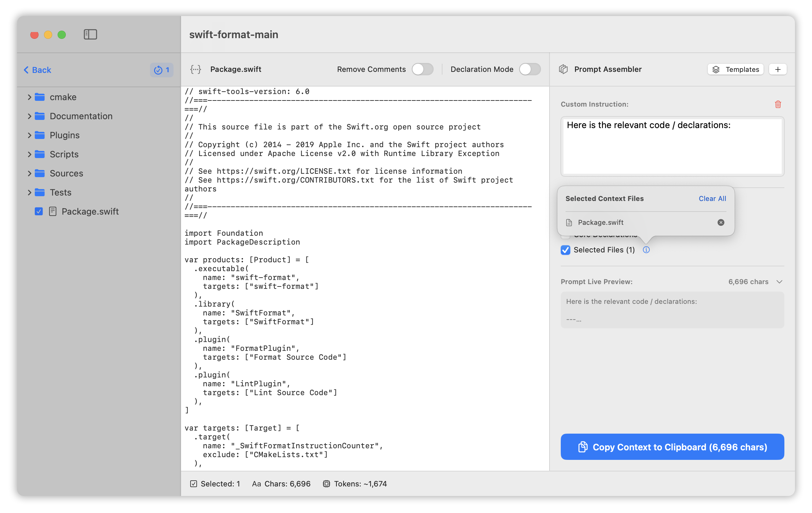Select Package.swift name in the file tree
Screen dimensions: 812x513
[x=90, y=212]
